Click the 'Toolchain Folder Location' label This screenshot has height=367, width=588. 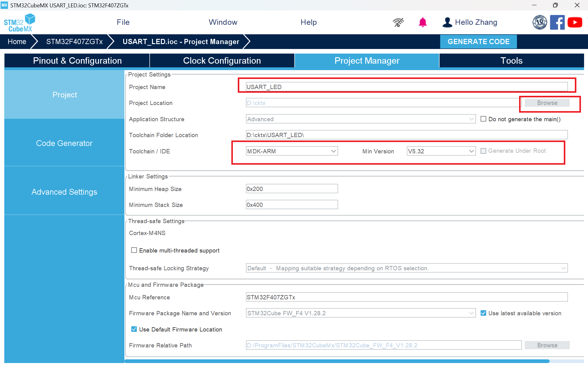tap(163, 135)
